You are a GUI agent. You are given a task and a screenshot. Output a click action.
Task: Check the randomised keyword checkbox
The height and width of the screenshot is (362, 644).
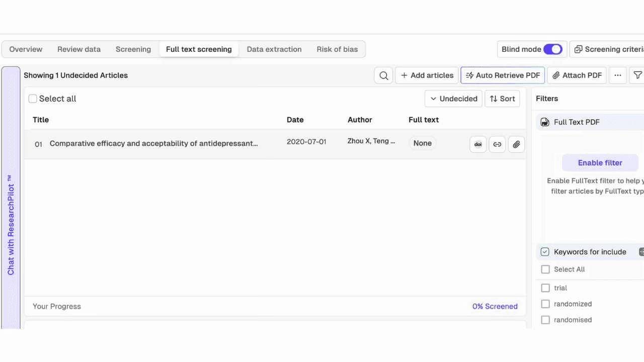tap(545, 320)
